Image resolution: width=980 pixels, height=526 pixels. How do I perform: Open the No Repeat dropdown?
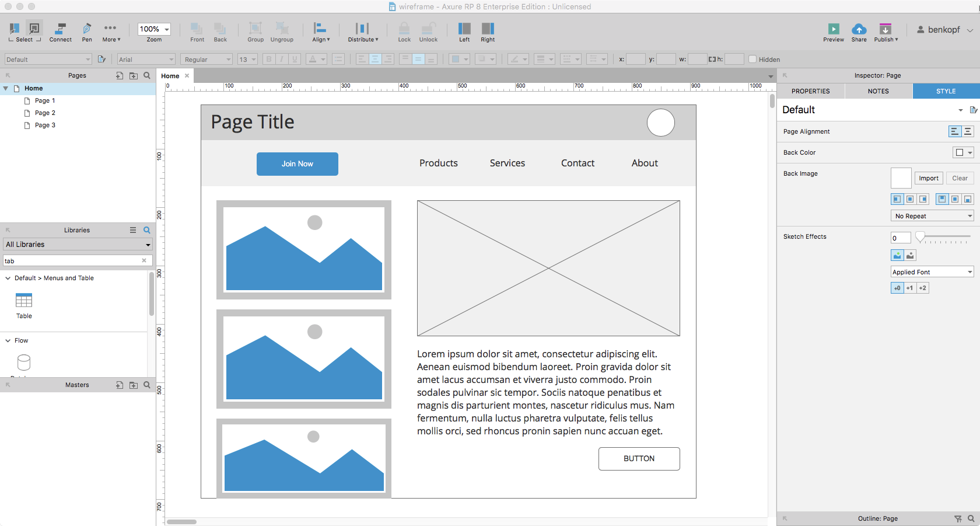click(x=932, y=215)
